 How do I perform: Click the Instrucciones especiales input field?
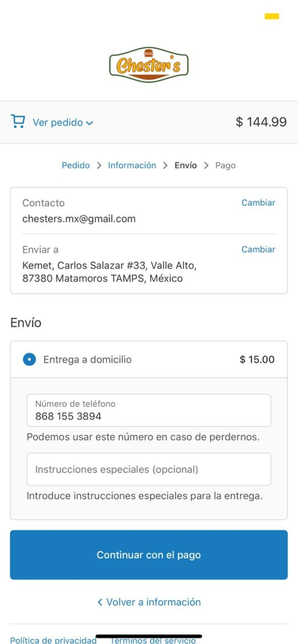(x=149, y=469)
